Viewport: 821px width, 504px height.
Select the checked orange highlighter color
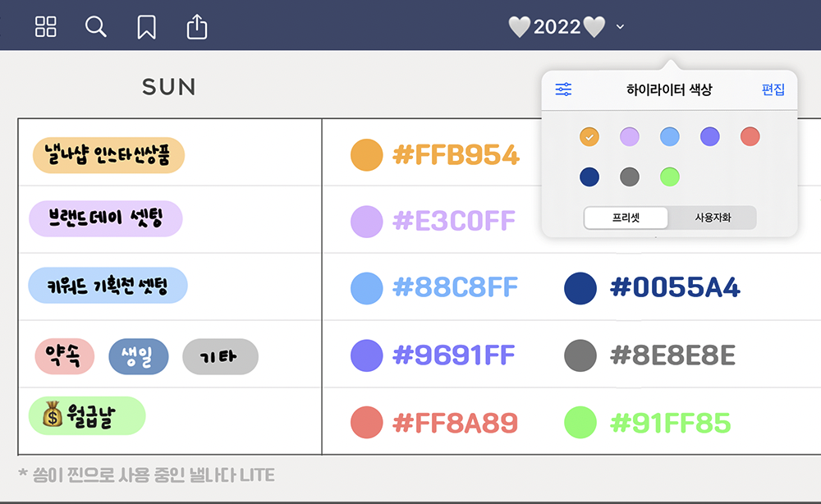(x=589, y=136)
